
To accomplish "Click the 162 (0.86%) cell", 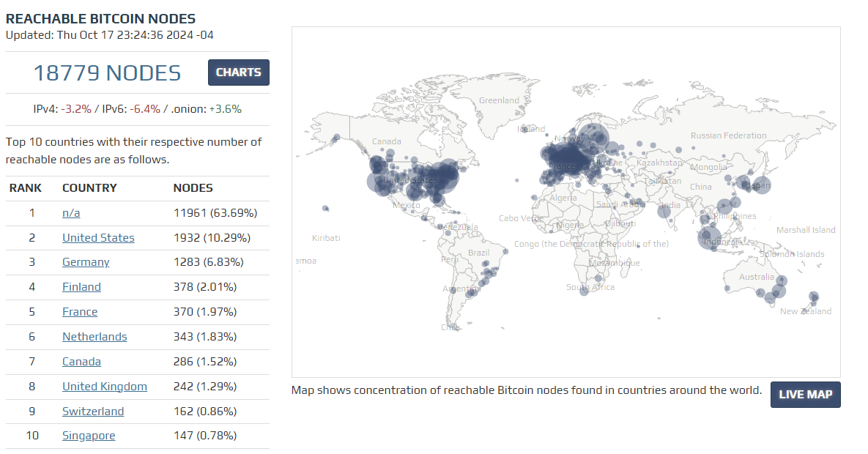I will pos(205,412).
